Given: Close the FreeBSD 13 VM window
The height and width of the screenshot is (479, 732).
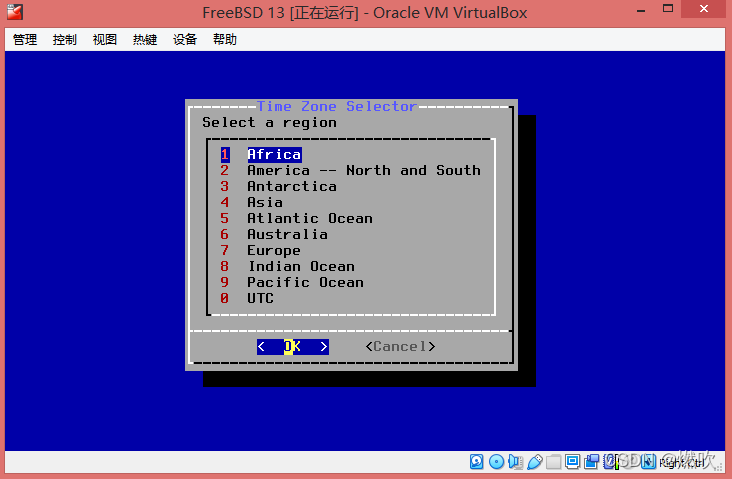Looking at the screenshot, I should tap(704, 9).
